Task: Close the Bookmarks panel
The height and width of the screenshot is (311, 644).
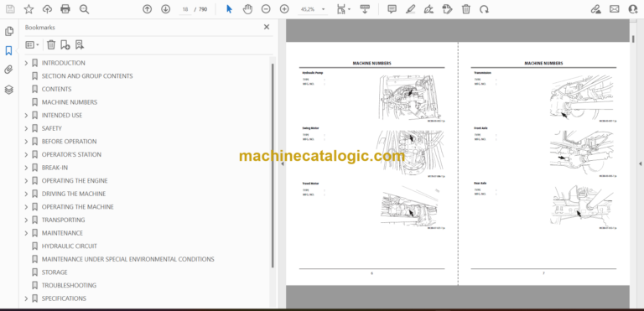Action: [267, 27]
